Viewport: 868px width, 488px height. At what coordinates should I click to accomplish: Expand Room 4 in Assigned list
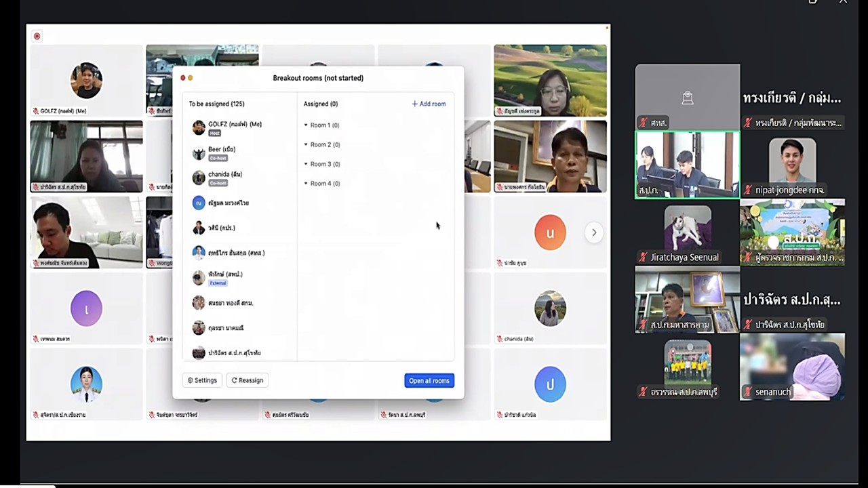pyautogui.click(x=321, y=184)
